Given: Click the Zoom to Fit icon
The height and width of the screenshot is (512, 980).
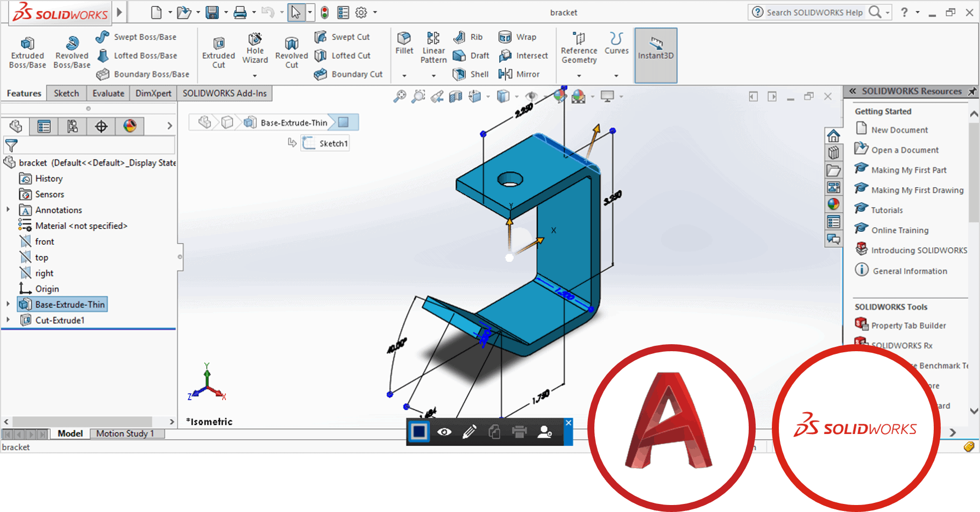Looking at the screenshot, I should coord(400,96).
